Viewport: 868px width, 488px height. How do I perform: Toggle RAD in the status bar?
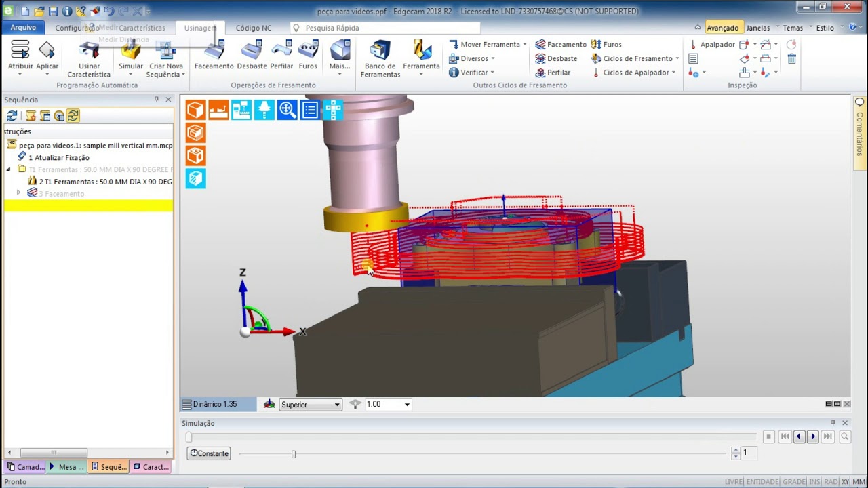[831, 482]
